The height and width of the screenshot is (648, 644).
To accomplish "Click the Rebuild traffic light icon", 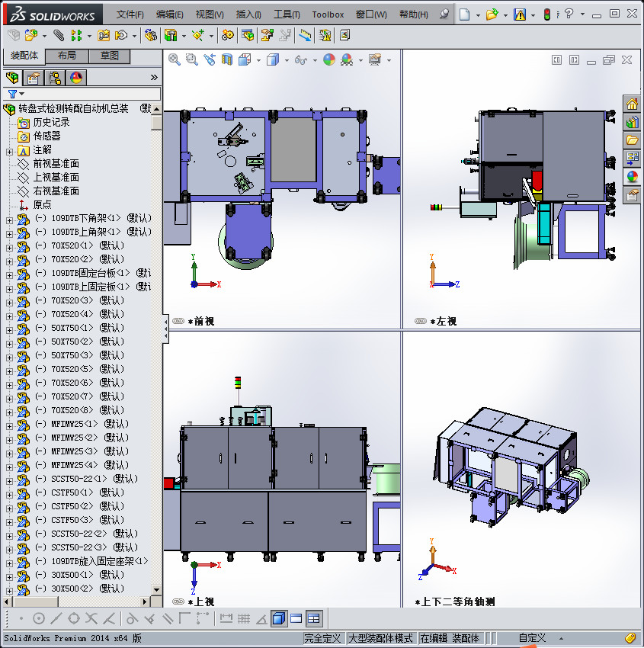I will point(547,14).
